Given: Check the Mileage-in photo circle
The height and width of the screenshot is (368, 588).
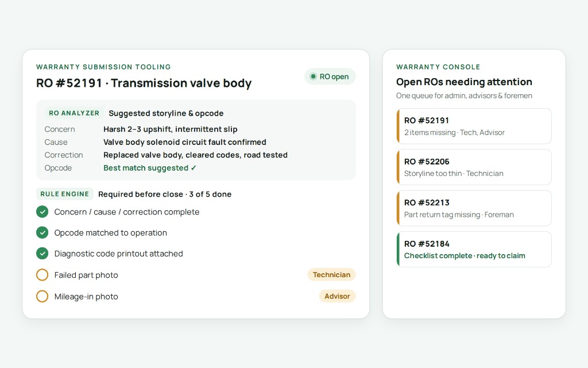Looking at the screenshot, I should pos(42,296).
